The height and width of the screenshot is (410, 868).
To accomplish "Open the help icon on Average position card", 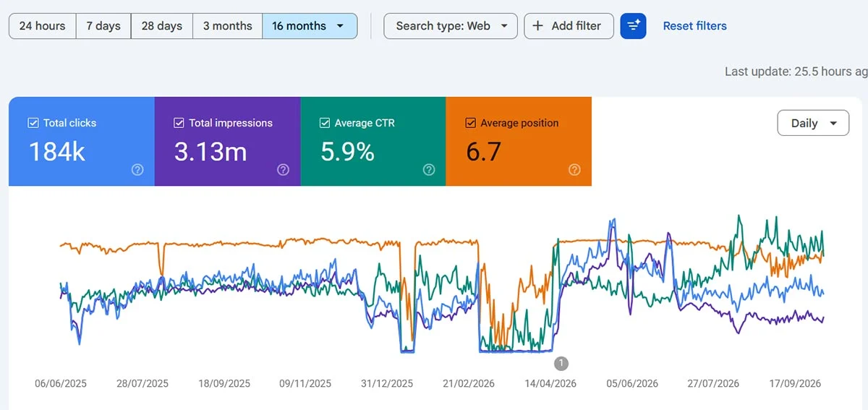I will coord(574,170).
